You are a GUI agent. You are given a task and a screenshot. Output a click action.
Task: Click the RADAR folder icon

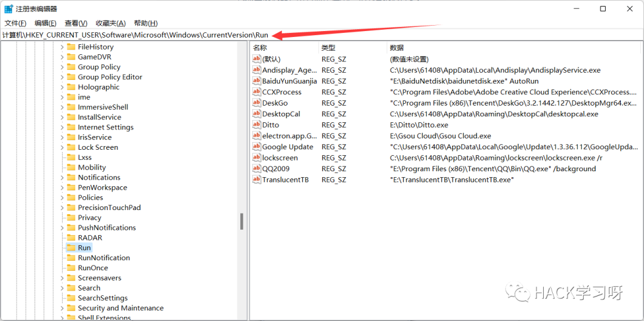[71, 237]
